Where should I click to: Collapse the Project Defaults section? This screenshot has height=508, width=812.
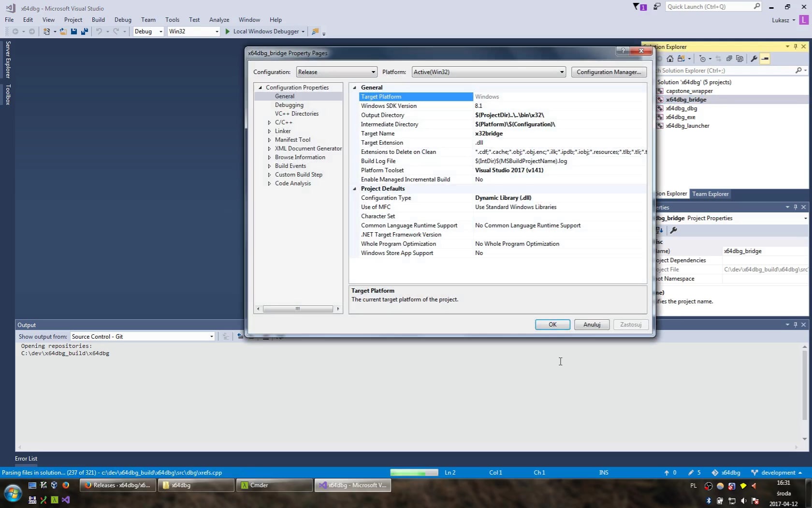[x=354, y=189]
